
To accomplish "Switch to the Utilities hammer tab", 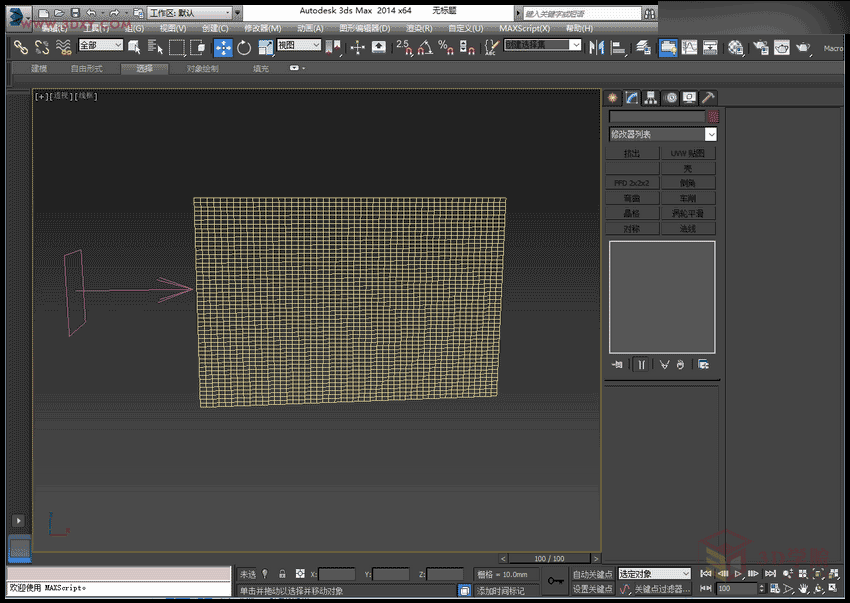I will 707,98.
